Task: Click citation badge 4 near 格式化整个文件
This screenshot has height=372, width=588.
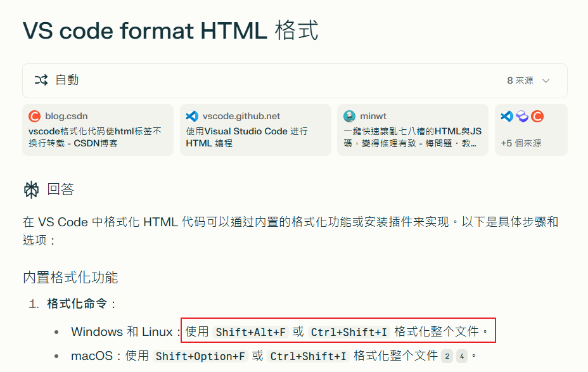Action: pos(464,356)
